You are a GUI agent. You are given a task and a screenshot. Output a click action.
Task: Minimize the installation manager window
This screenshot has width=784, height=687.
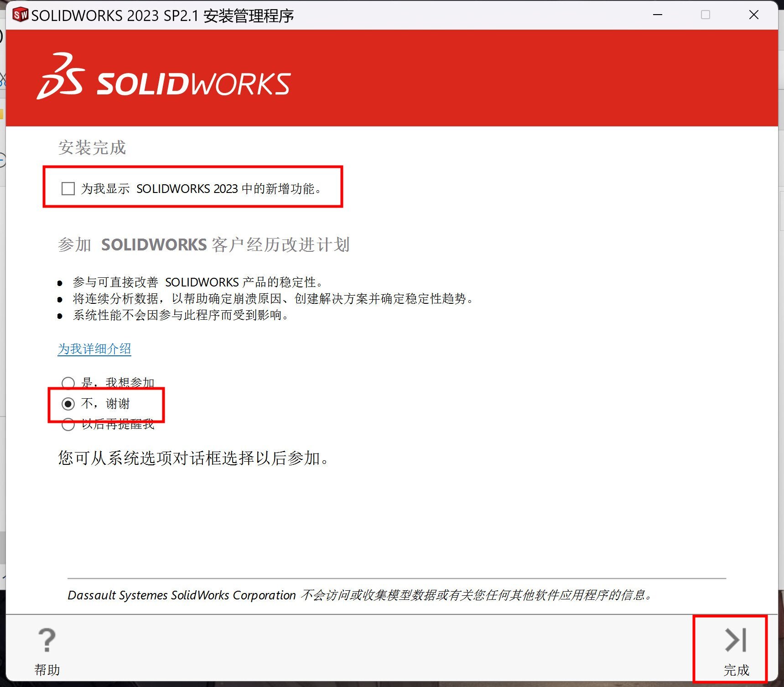point(657,15)
